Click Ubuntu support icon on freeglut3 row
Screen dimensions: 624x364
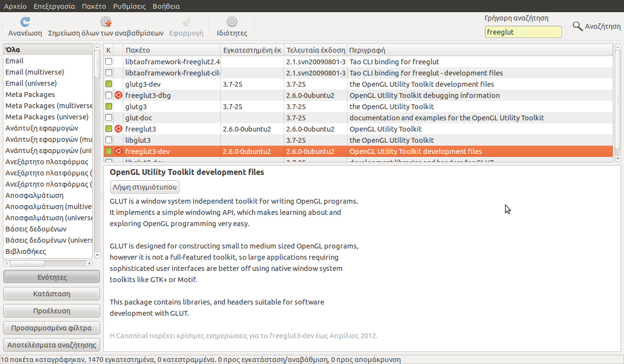118,129
